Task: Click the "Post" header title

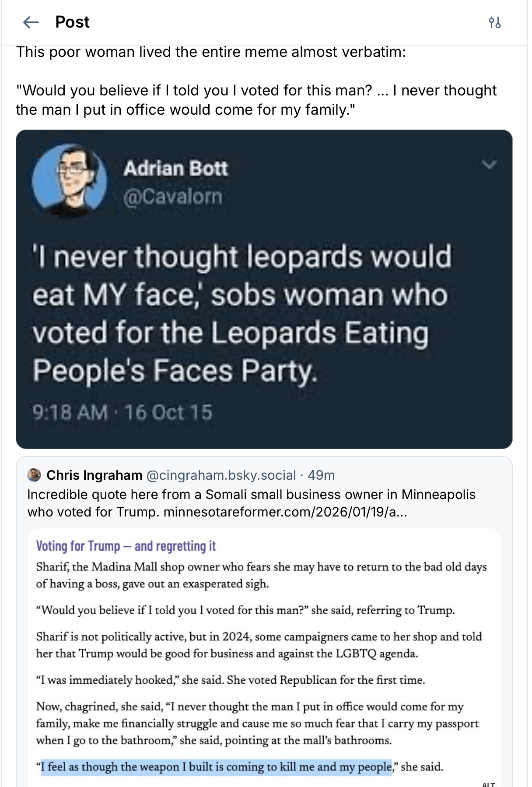Action: [72, 22]
